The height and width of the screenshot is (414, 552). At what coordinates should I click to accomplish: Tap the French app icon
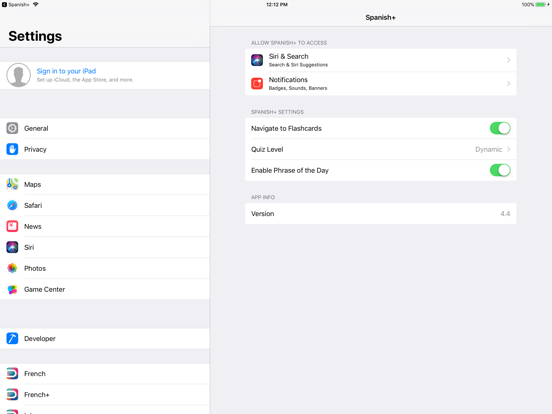click(x=12, y=374)
